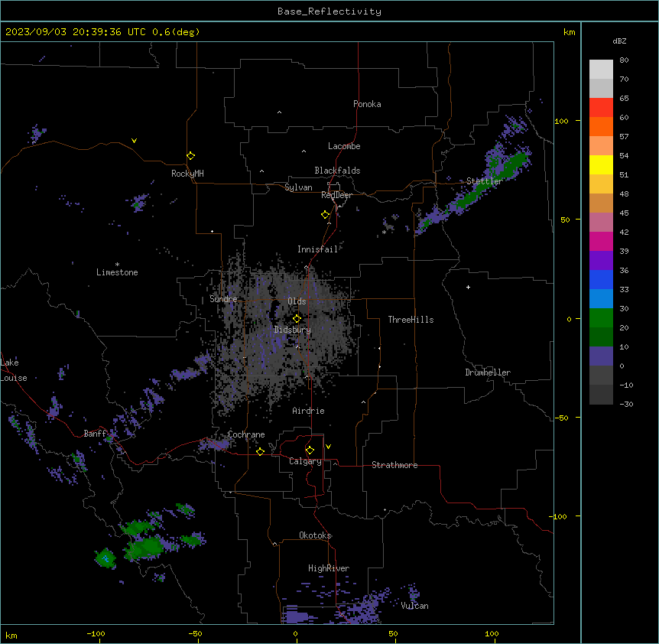The height and width of the screenshot is (644, 659).
Task: Choose the magenta 42 dBZ legend swatch
Action: tap(601, 241)
